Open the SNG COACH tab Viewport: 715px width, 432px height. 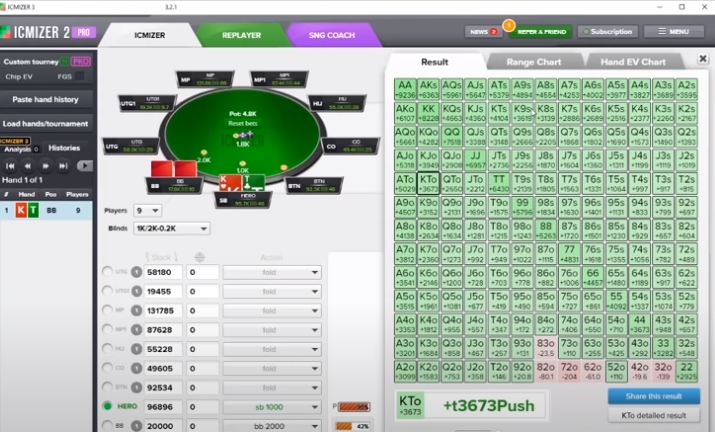[x=332, y=35]
